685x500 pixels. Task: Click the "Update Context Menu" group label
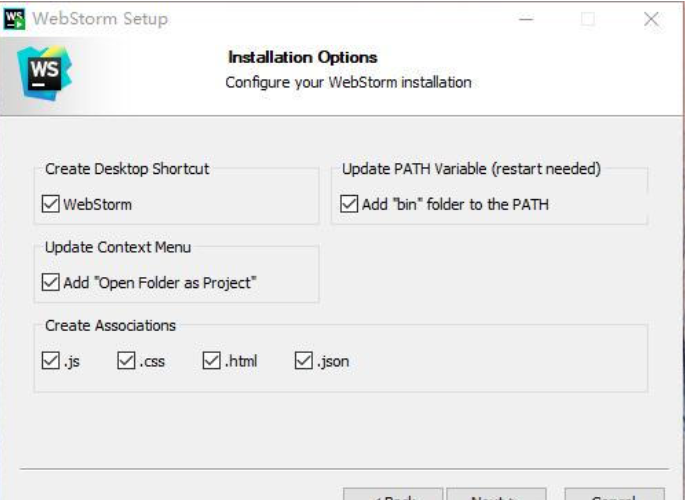[x=118, y=247]
